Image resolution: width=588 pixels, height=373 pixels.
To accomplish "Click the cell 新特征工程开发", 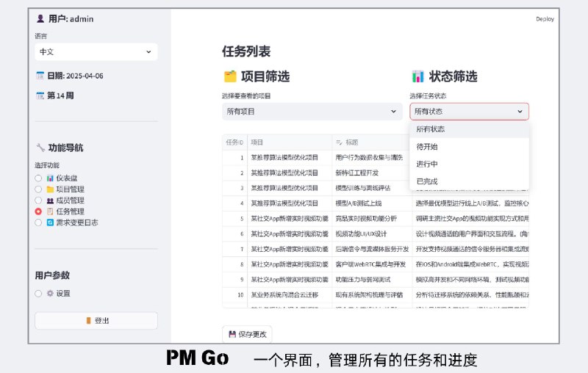I will point(372,173).
